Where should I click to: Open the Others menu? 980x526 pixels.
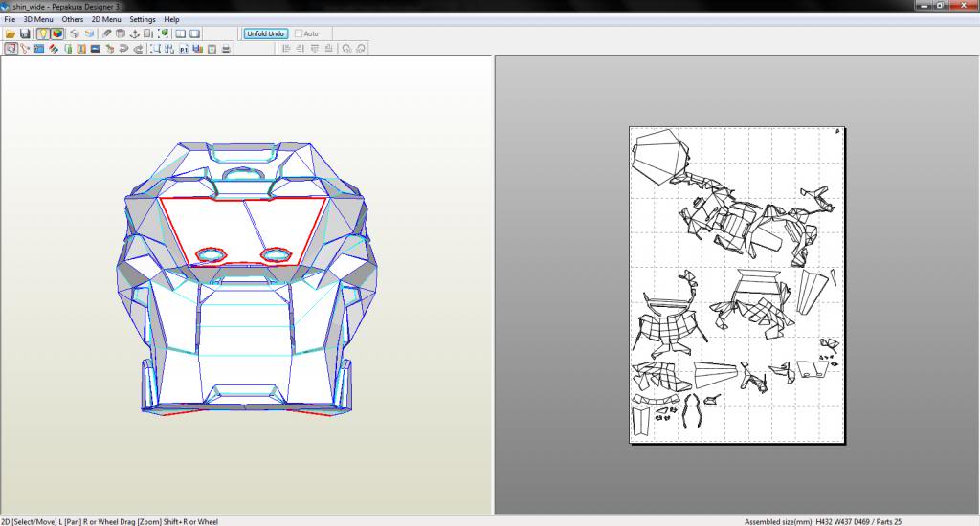coord(73,19)
